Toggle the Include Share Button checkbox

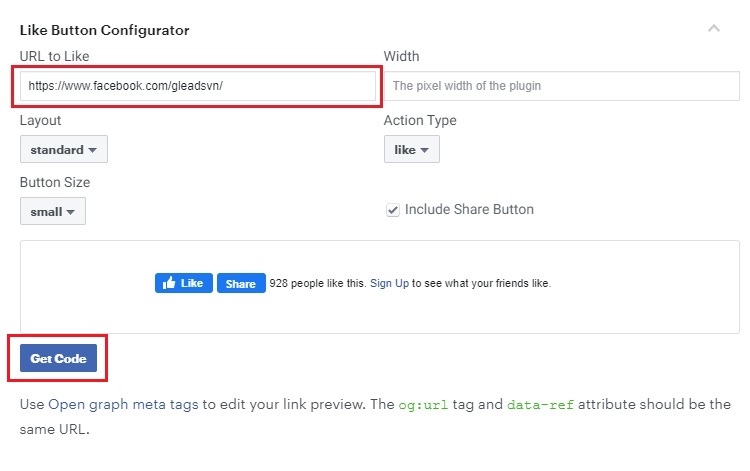click(393, 210)
